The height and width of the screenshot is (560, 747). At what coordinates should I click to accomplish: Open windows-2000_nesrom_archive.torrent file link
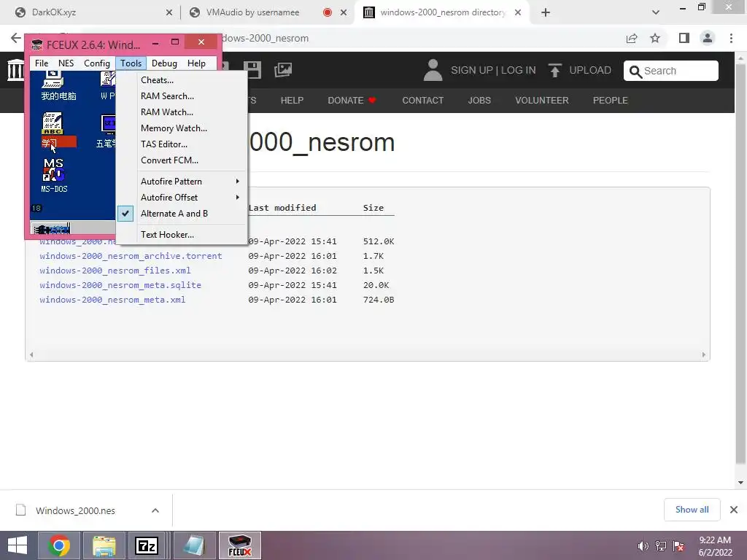coord(131,256)
